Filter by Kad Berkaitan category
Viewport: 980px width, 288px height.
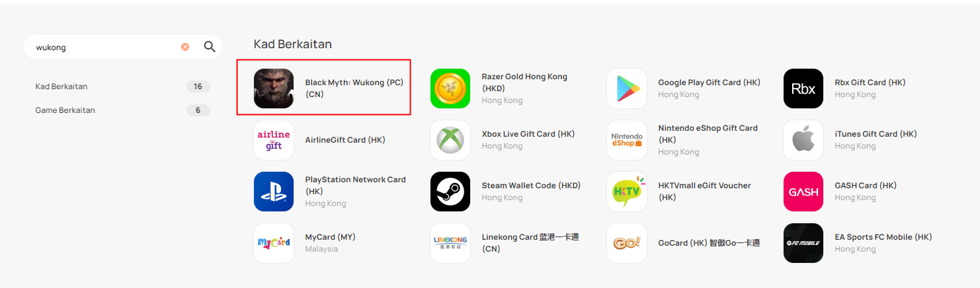tap(122, 87)
